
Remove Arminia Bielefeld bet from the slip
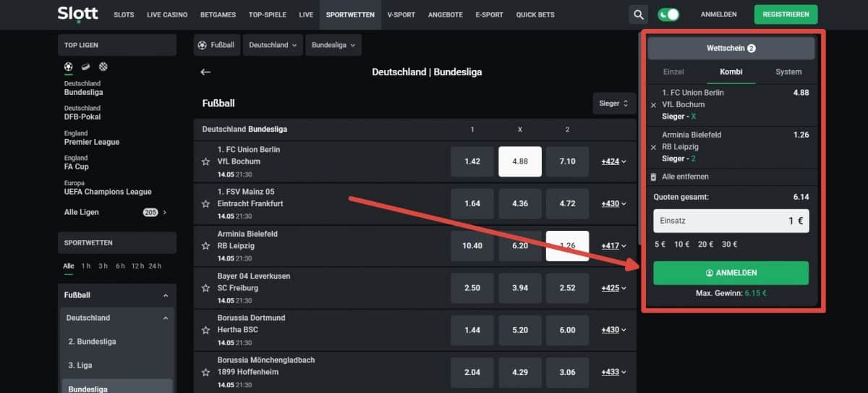[x=654, y=147]
